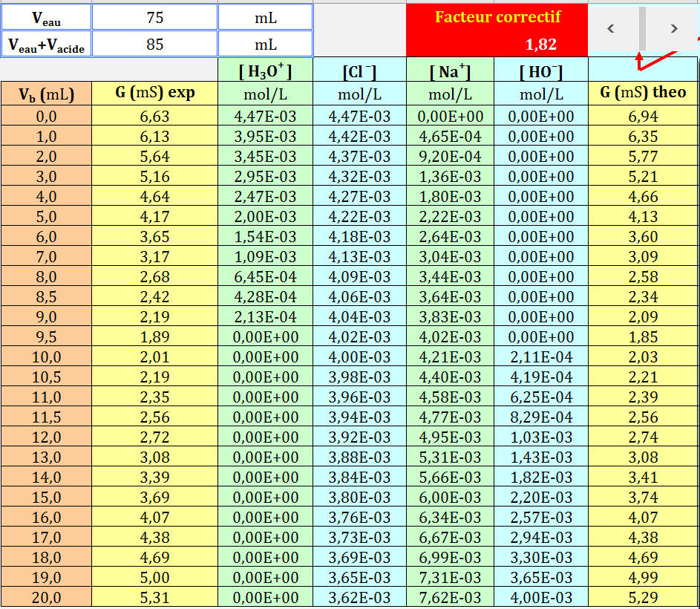700x609 pixels.
Task: Select the red Facteur correctif value 1,82
Action: [540, 45]
